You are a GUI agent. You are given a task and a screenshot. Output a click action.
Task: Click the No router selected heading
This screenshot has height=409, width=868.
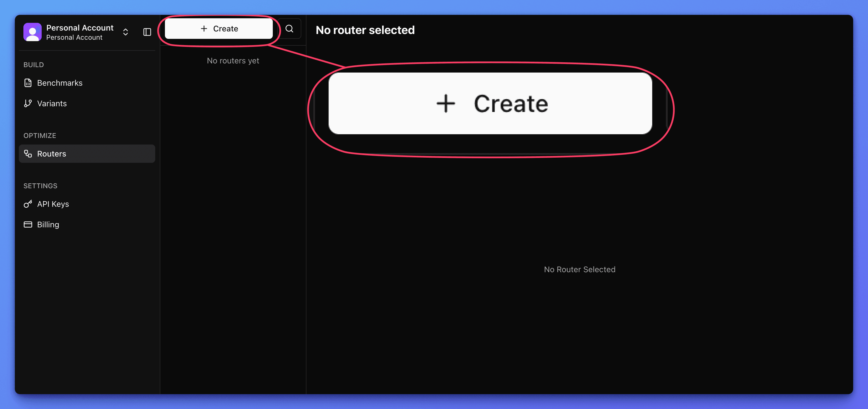pyautogui.click(x=365, y=30)
